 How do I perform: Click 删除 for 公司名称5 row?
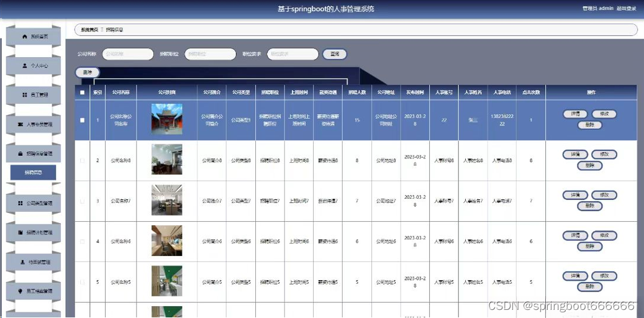(590, 286)
